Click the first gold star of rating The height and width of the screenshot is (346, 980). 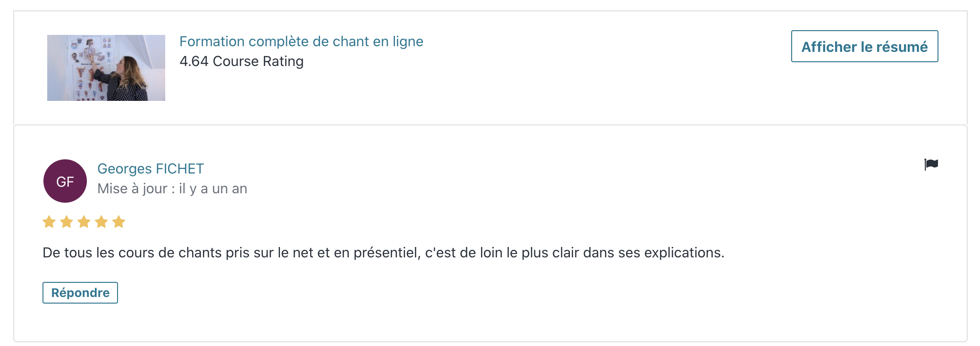click(49, 222)
